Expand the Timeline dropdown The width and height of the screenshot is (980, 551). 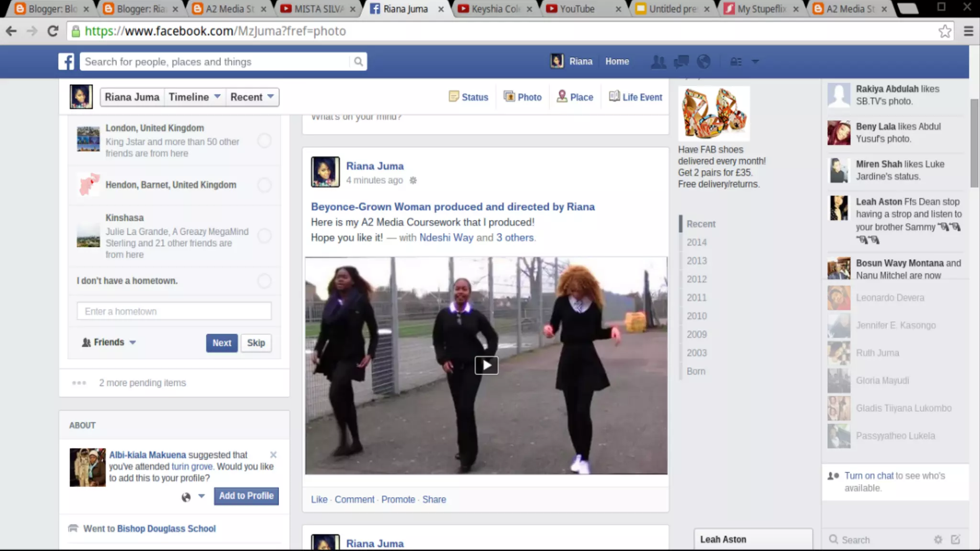194,97
